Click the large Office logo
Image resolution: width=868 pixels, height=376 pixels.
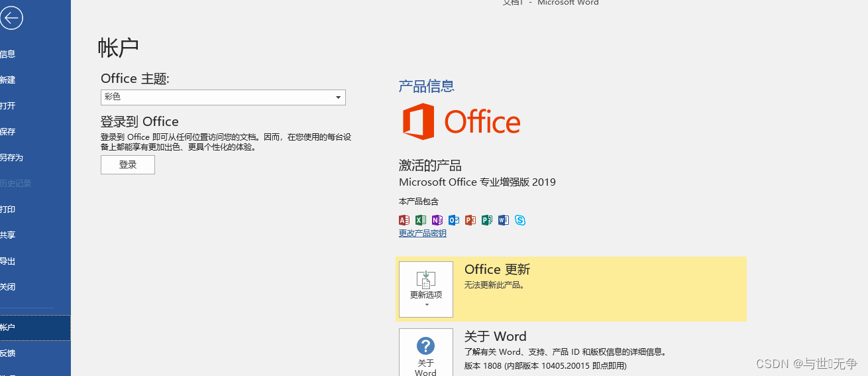462,121
